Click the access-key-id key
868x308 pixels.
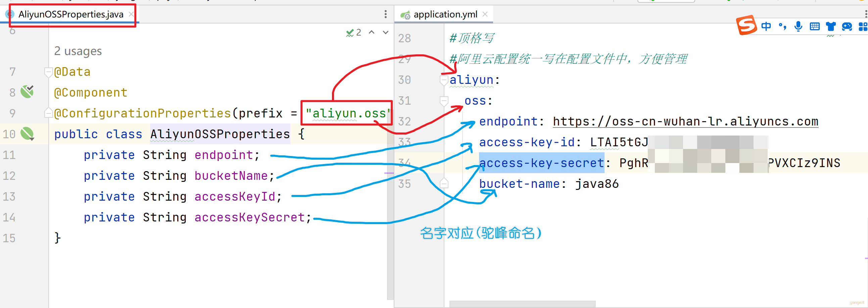click(527, 142)
